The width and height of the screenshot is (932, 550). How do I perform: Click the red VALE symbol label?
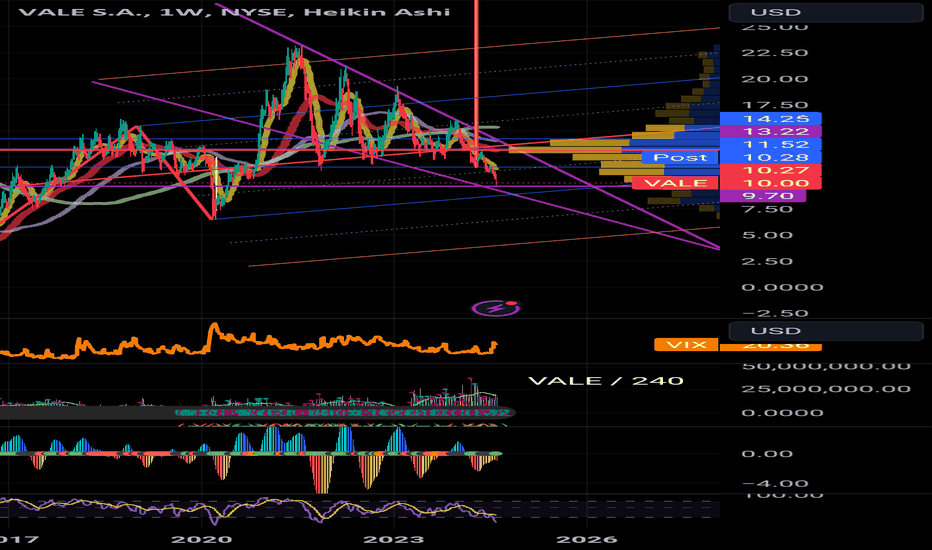(x=676, y=183)
